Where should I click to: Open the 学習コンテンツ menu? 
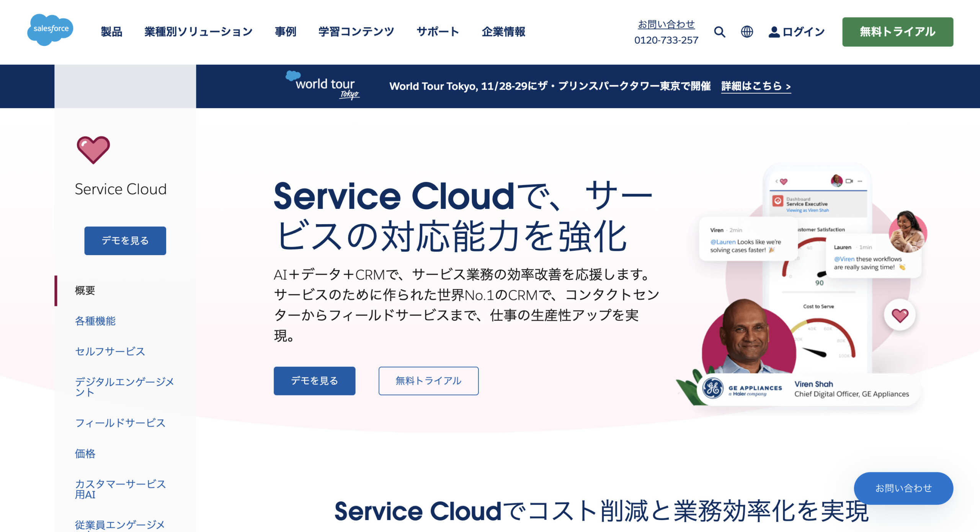click(x=356, y=32)
